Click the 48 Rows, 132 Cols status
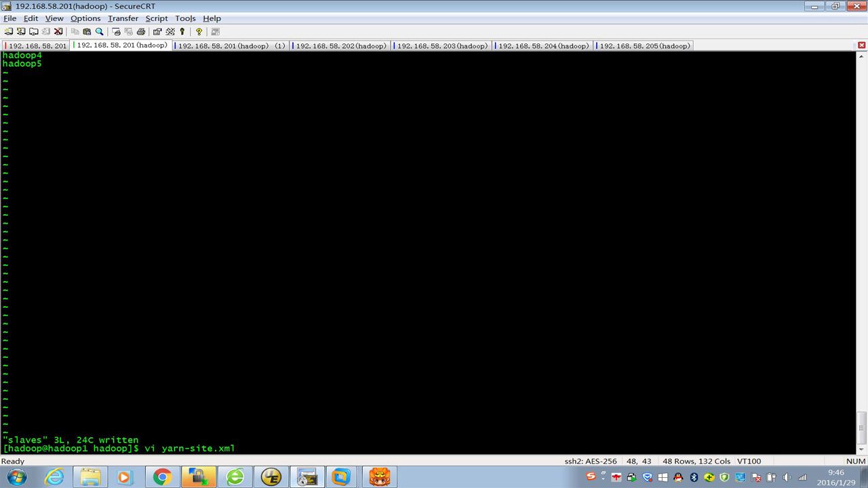This screenshot has height=488, width=868. click(696, 461)
